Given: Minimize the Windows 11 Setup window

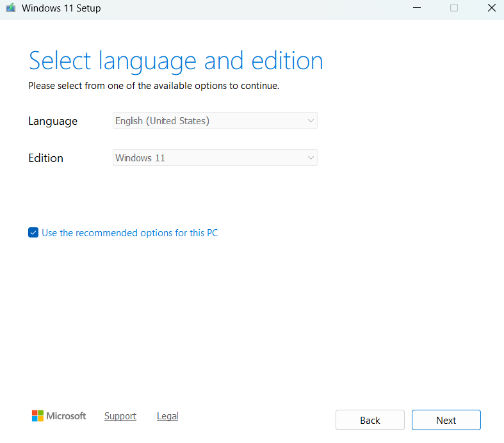Looking at the screenshot, I should tap(417, 8).
